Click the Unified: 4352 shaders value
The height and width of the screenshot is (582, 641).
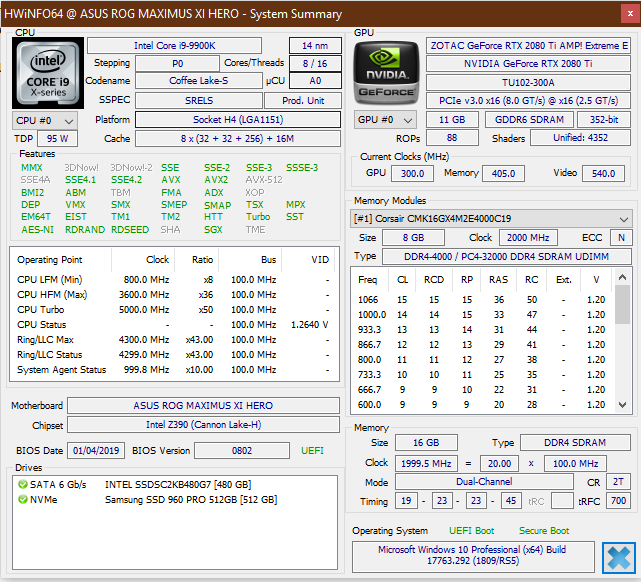click(x=580, y=138)
